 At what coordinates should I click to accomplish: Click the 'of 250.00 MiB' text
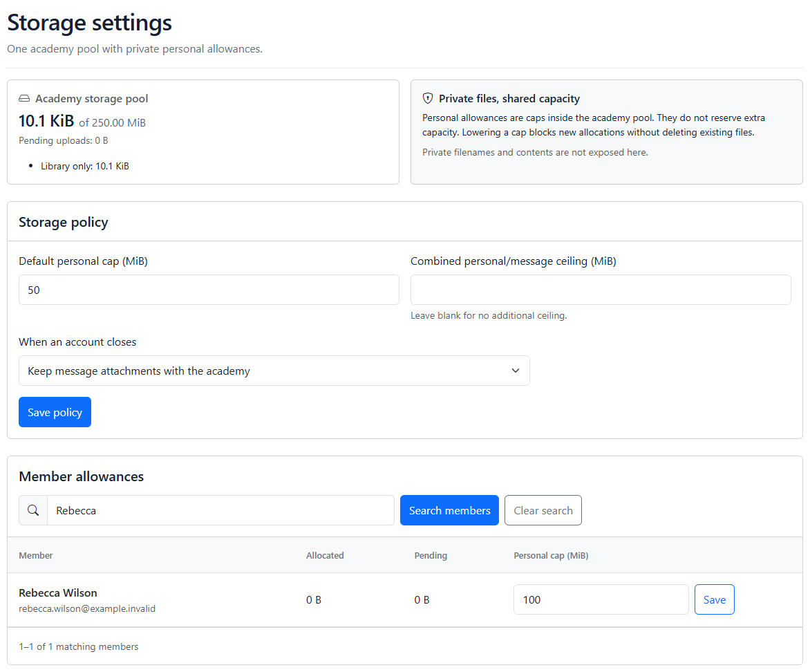pos(112,123)
